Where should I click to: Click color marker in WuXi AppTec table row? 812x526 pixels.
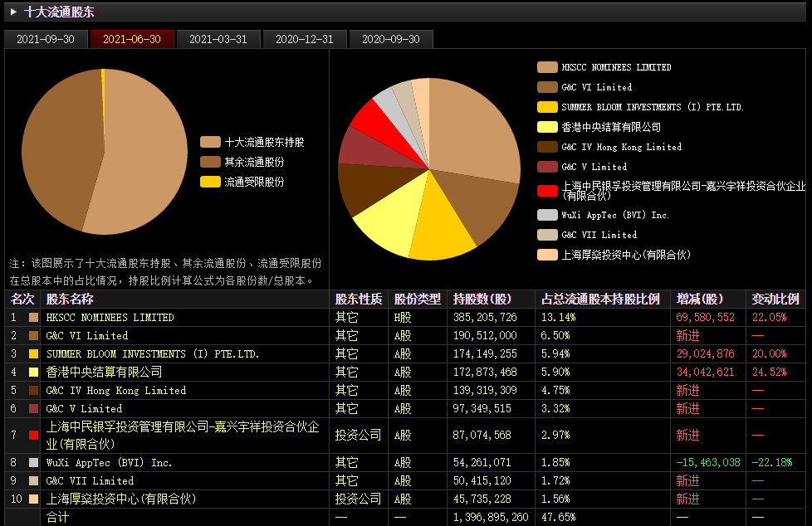(34, 462)
